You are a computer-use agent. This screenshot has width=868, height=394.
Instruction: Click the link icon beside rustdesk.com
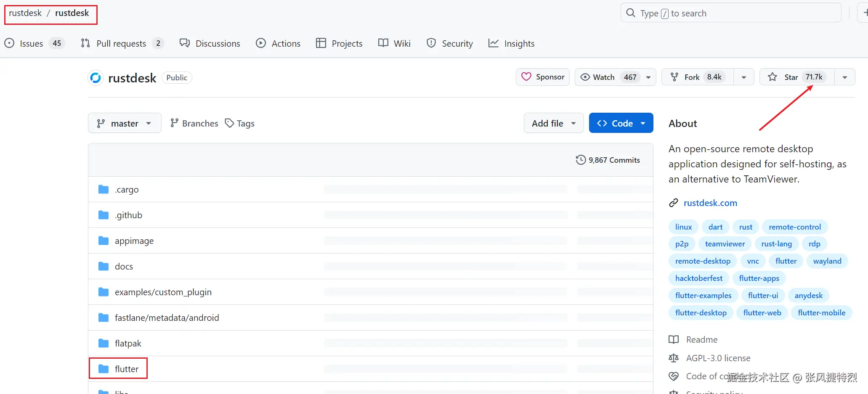674,203
